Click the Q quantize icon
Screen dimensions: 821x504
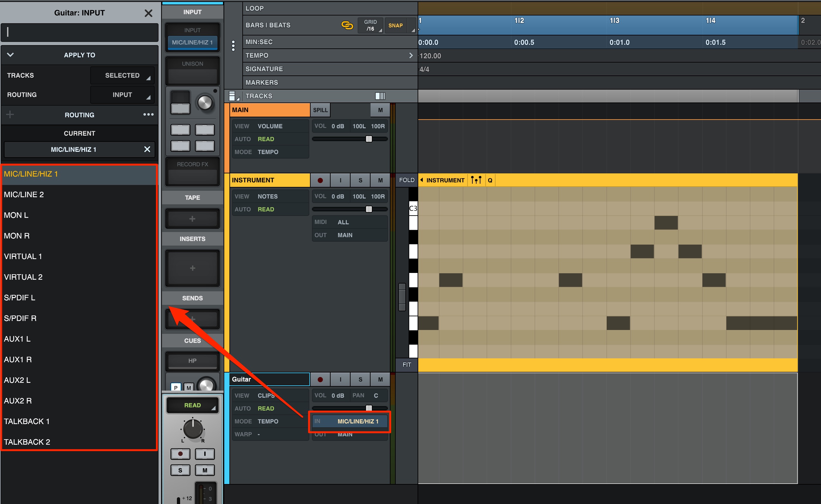pos(490,180)
